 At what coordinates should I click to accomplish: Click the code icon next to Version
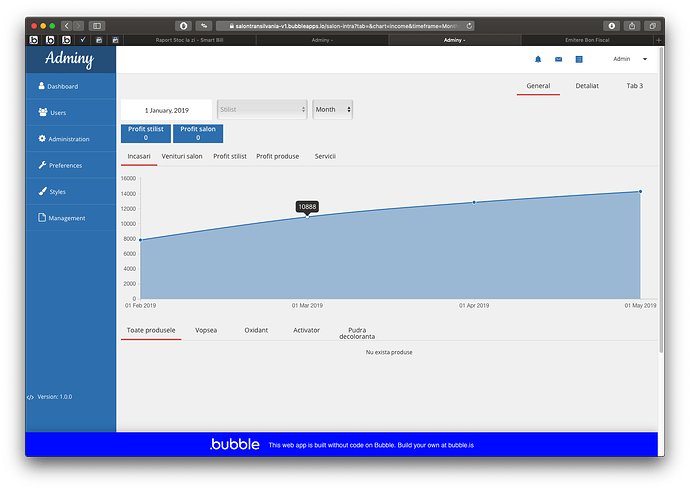tap(30, 397)
